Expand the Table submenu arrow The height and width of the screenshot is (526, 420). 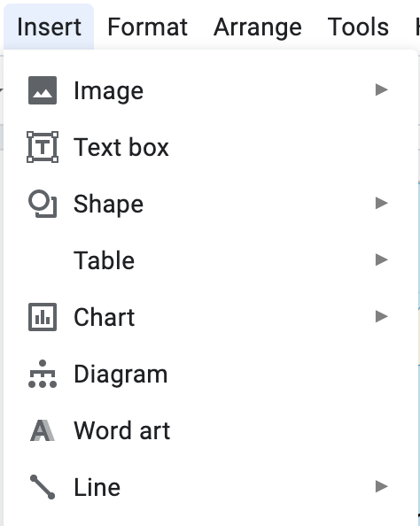tap(382, 260)
